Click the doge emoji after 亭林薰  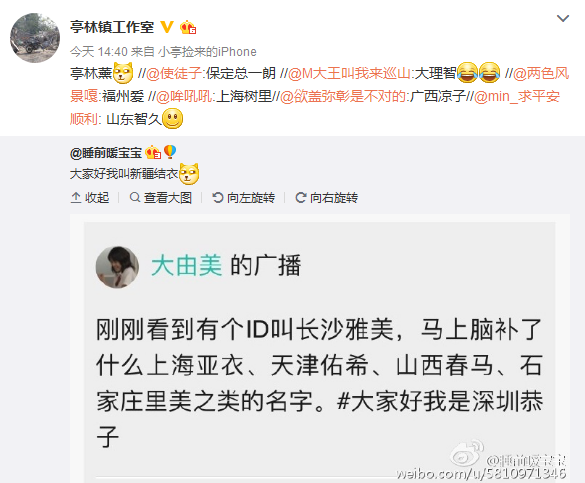point(123,73)
